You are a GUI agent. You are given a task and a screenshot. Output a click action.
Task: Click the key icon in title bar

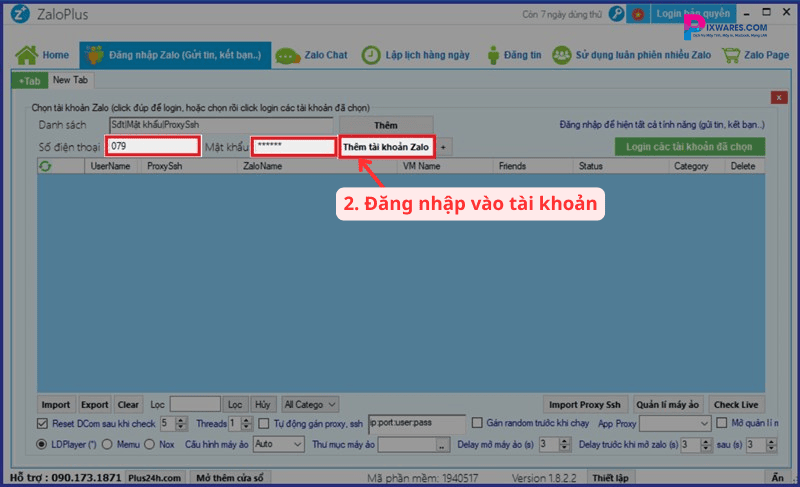(x=615, y=13)
